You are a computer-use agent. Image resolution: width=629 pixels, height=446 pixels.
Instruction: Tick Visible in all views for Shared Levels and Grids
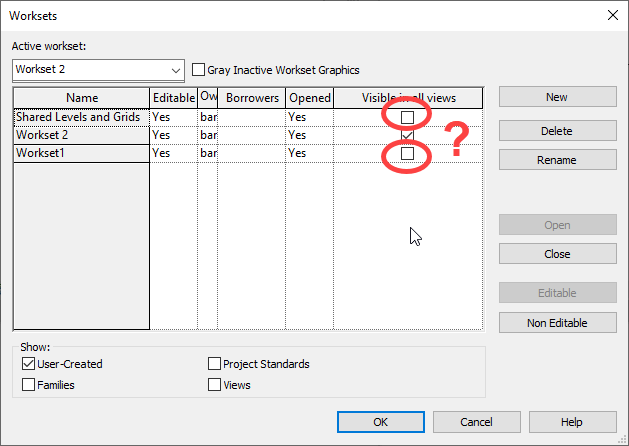tap(407, 117)
